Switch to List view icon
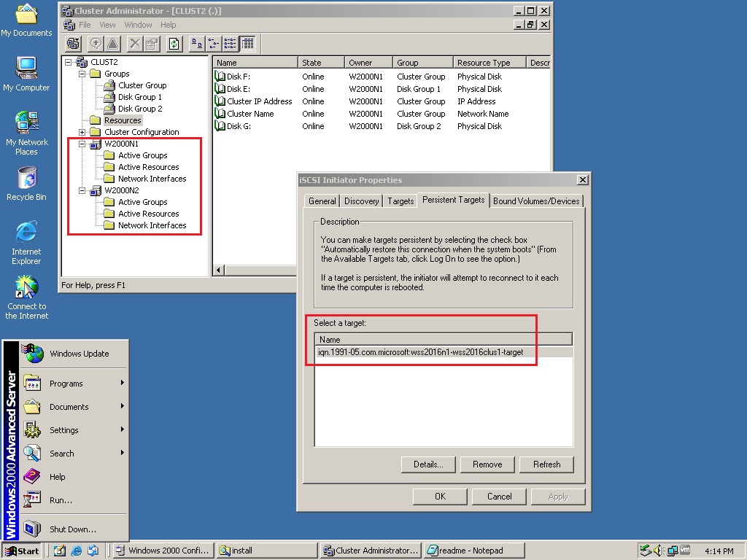 230,44
